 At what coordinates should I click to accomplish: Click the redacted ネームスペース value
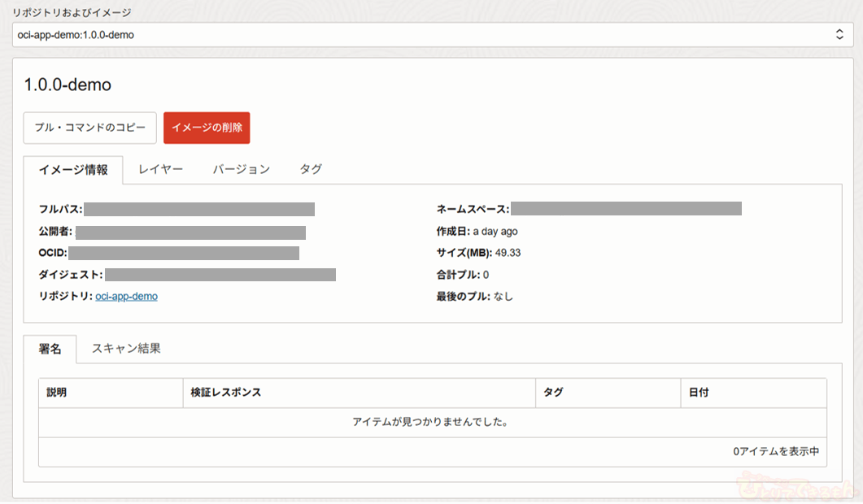click(x=626, y=209)
